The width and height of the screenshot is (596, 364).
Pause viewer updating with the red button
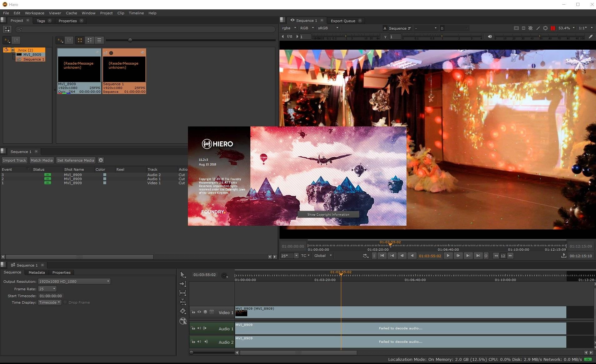pyautogui.click(x=553, y=28)
